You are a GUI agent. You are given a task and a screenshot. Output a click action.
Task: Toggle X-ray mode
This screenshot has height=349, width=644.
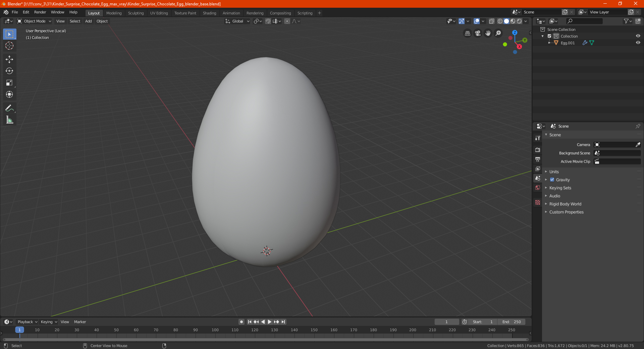492,21
